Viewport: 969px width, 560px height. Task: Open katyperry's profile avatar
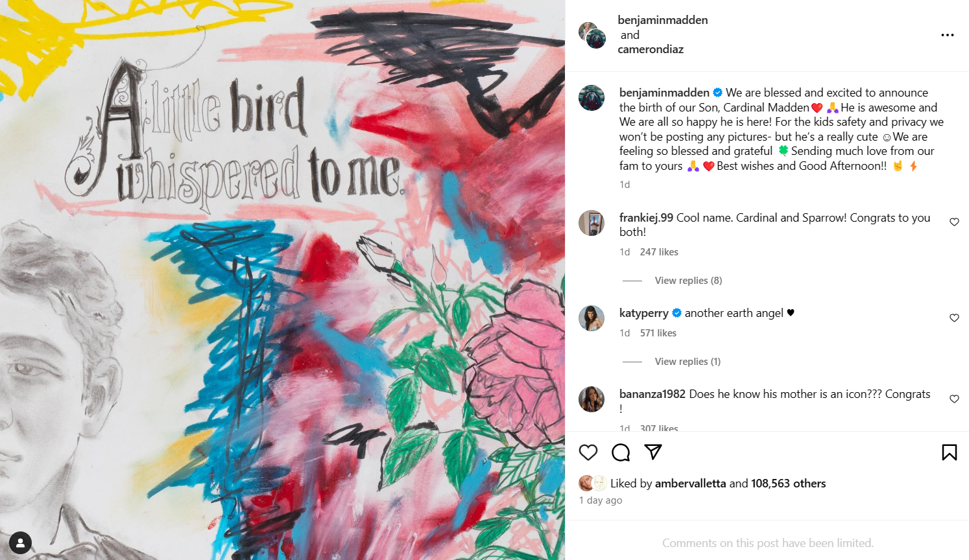(x=592, y=318)
